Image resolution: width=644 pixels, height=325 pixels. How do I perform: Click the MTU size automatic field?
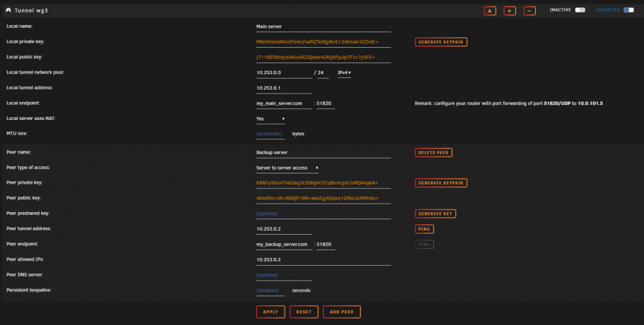[x=270, y=134]
